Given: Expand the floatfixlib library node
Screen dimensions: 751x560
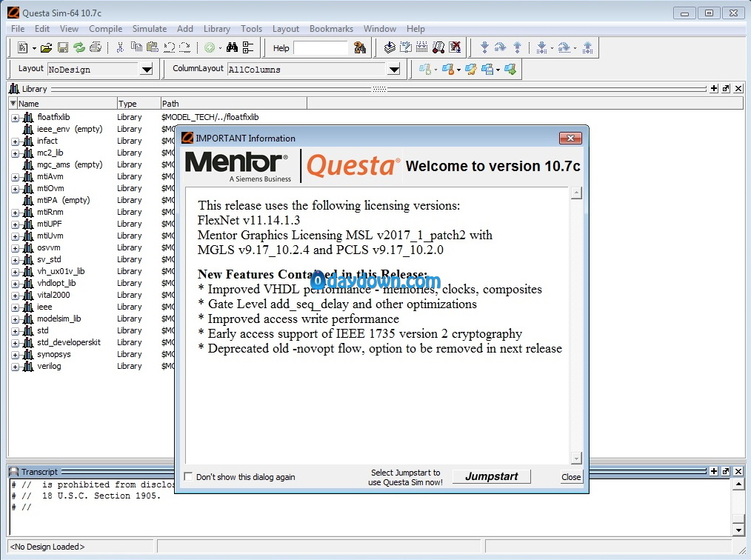Looking at the screenshot, I should click(16, 118).
